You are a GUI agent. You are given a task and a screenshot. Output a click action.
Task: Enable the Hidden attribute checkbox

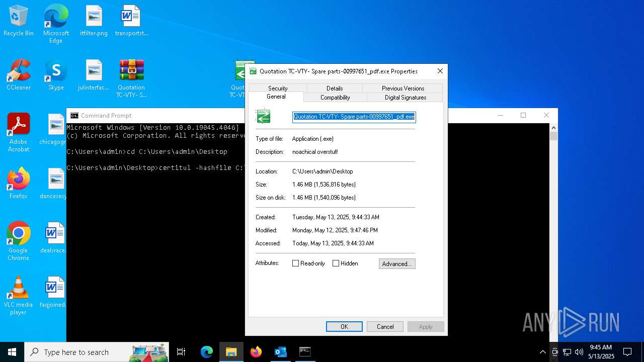[x=336, y=263]
